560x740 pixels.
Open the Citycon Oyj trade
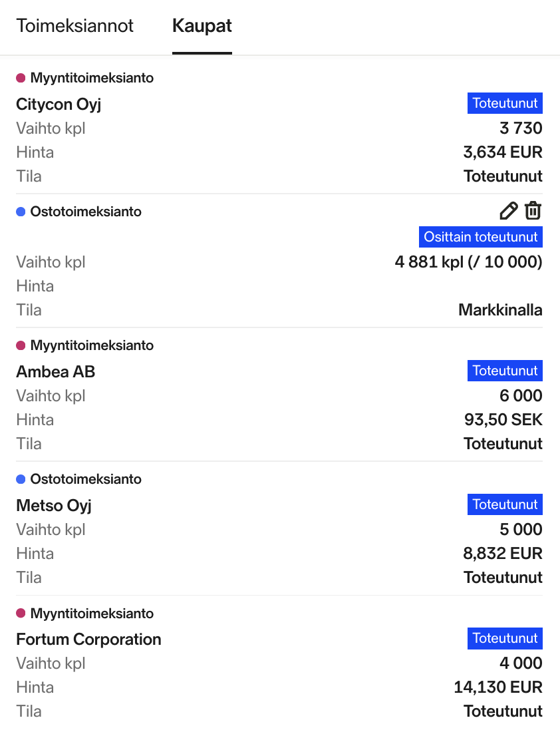[59, 104]
